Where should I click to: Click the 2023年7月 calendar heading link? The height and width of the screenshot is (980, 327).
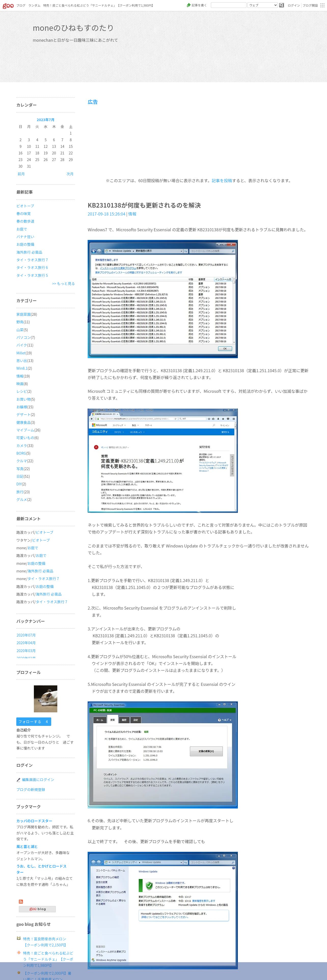pos(45,120)
